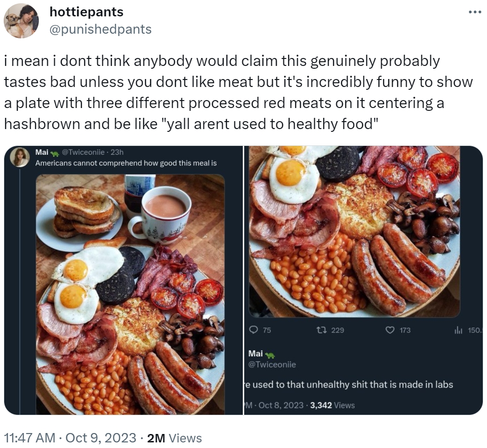Click the 3,342 Views text

pos(332,405)
